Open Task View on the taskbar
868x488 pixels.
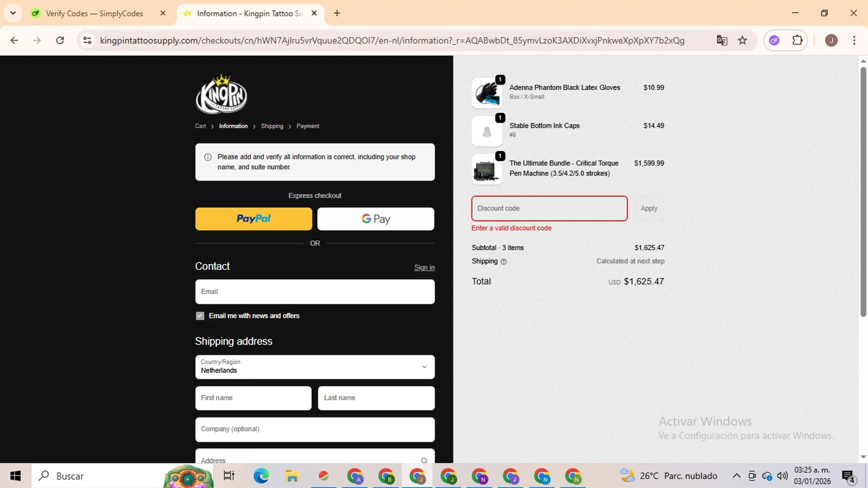click(229, 476)
